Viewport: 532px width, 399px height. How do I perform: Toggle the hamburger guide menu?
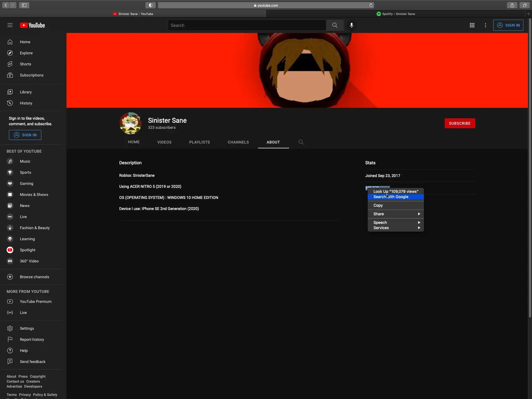[10, 25]
